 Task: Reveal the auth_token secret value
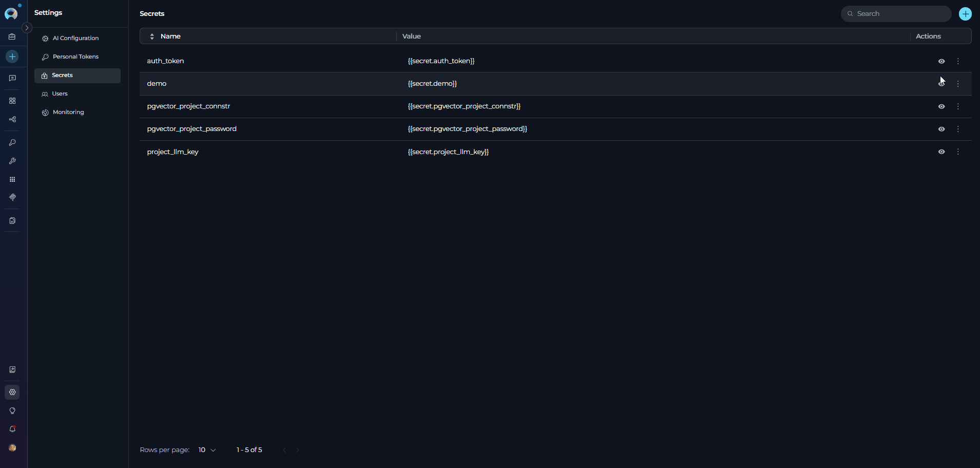941,61
